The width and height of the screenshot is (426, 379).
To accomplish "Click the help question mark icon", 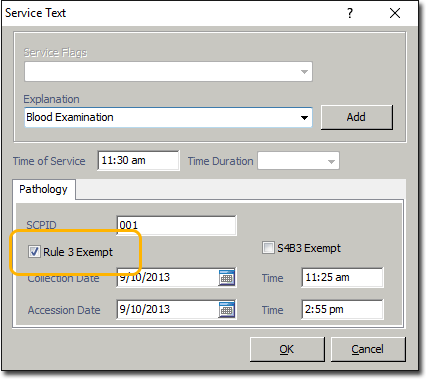I will click(x=349, y=13).
